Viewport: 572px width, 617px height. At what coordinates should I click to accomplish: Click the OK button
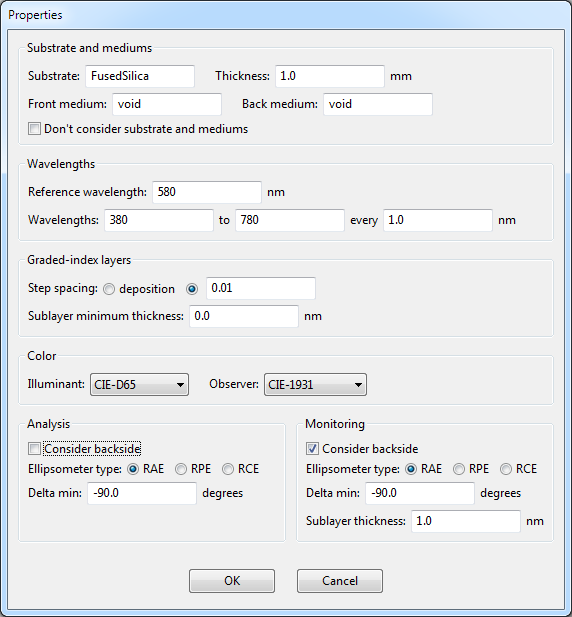pos(232,581)
